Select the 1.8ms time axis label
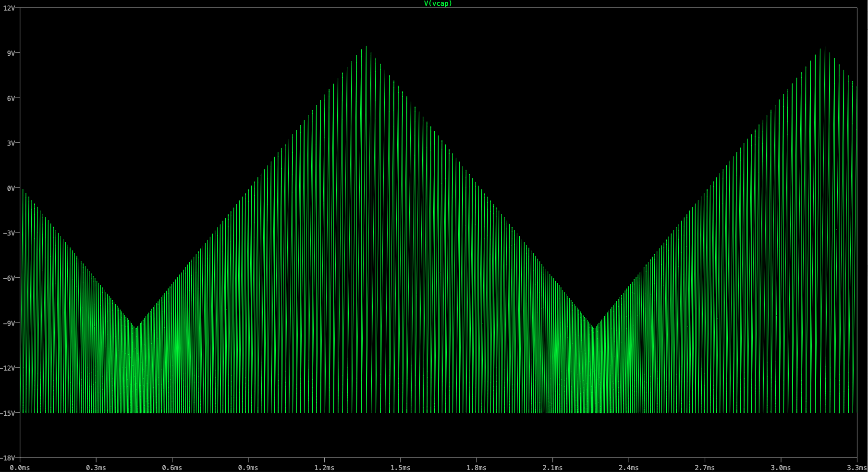868x472 pixels. pos(477,468)
